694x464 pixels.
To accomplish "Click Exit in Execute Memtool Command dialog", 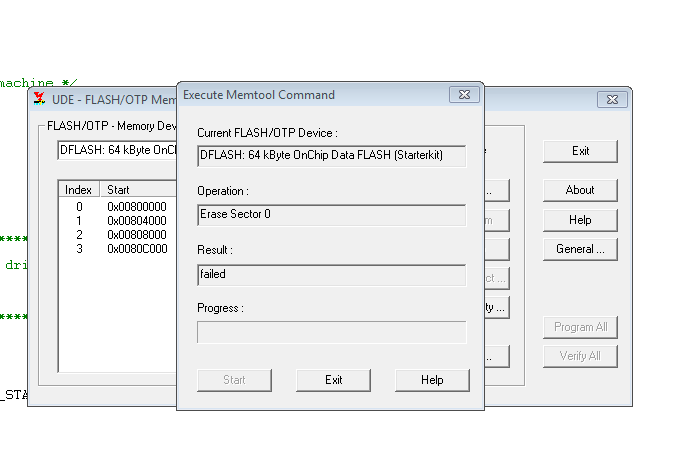I will pos(333,380).
